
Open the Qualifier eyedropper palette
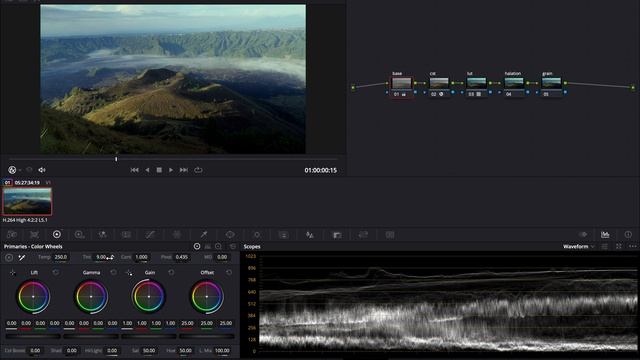203,235
